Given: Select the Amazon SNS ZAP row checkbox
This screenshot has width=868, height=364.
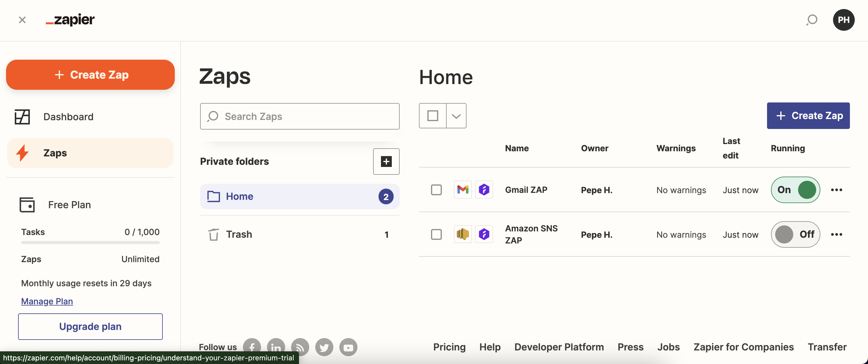Looking at the screenshot, I should coord(436,234).
